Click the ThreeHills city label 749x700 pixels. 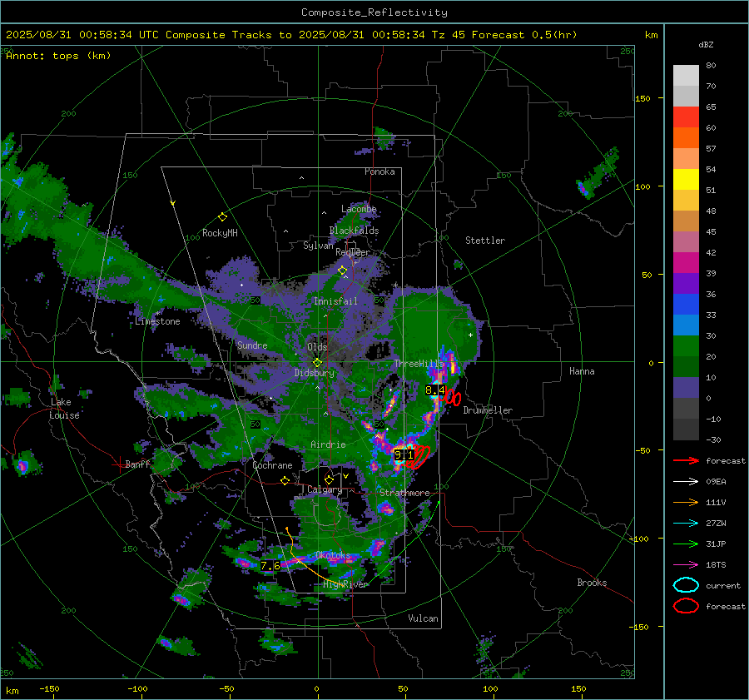click(x=419, y=364)
